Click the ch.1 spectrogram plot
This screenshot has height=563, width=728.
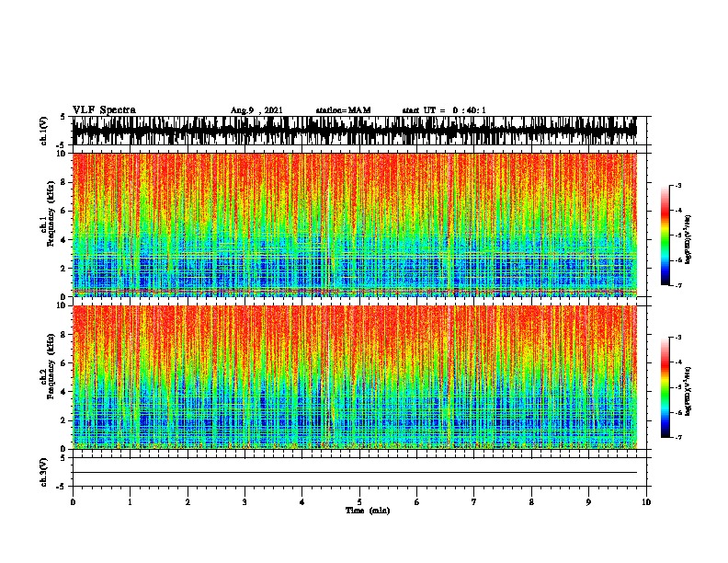click(x=355, y=224)
